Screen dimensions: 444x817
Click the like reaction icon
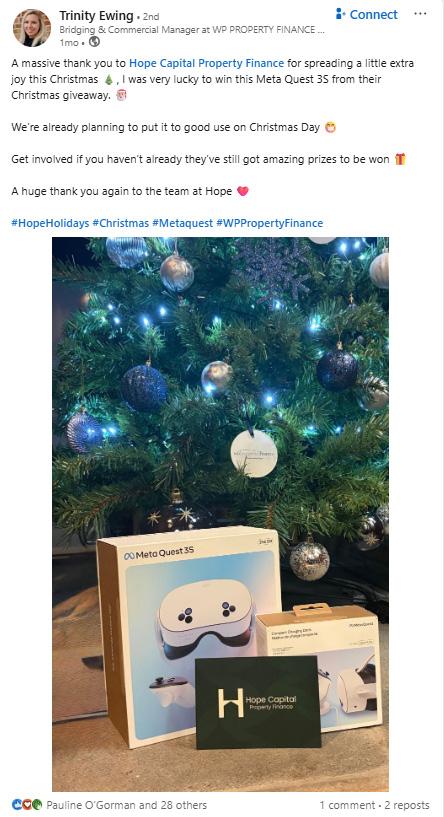click(17, 804)
